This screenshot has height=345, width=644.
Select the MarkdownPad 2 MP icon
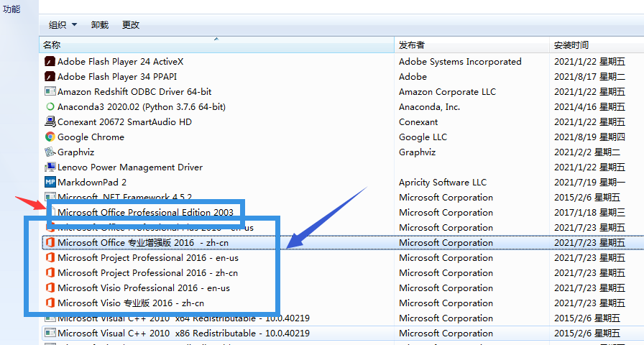pos(50,183)
